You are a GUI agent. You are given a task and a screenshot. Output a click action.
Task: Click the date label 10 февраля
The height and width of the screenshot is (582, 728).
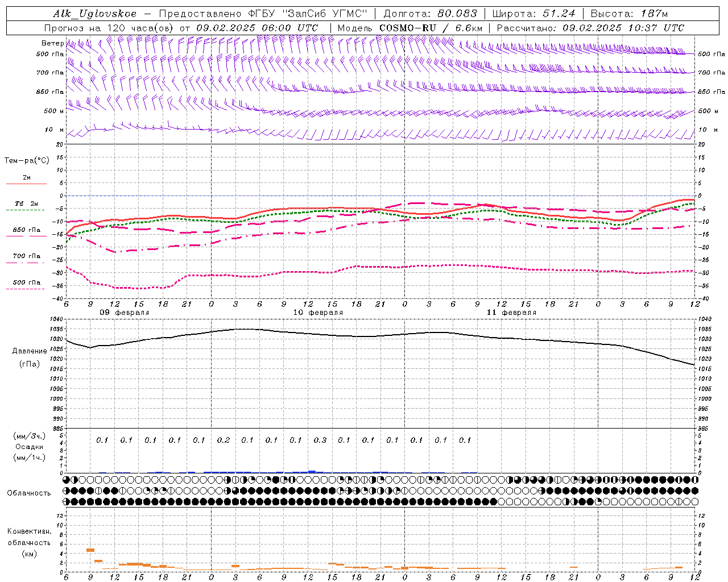click(x=318, y=313)
